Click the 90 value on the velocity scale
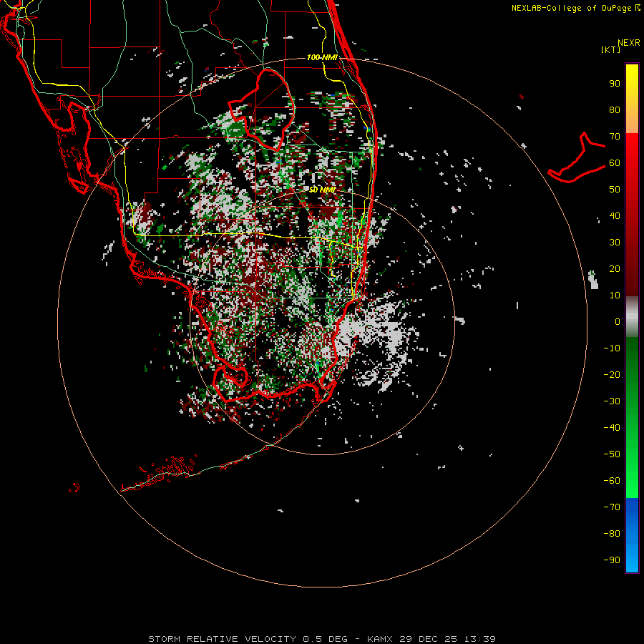 pyautogui.click(x=615, y=84)
